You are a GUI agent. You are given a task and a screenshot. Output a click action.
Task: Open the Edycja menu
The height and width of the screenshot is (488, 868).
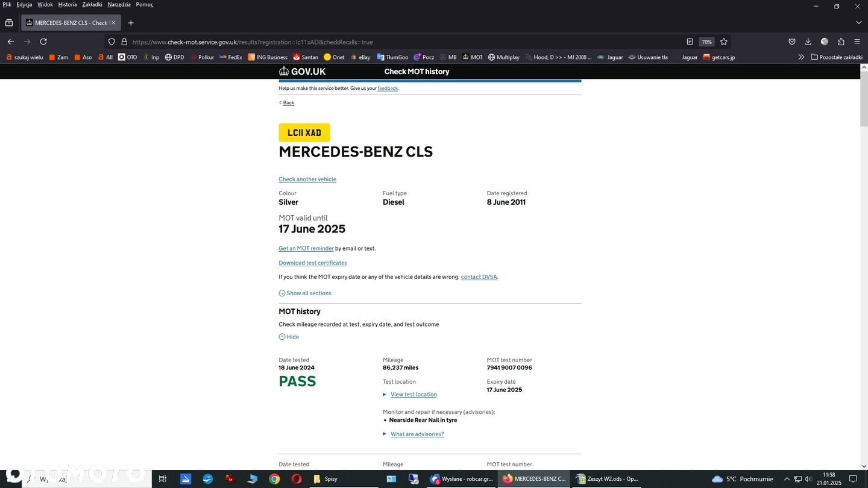tap(24, 4)
